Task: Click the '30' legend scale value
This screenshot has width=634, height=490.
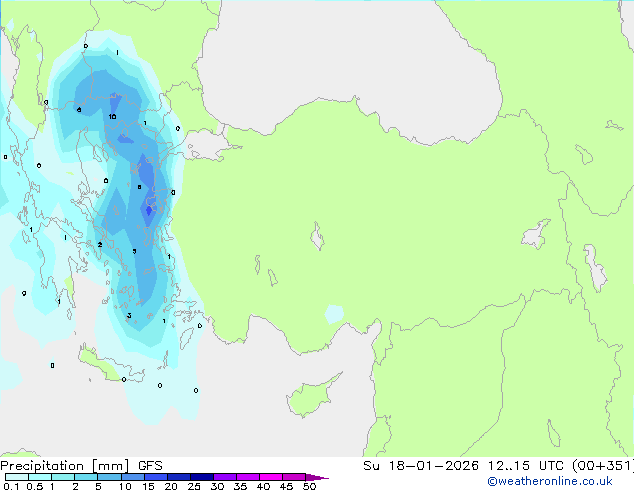Action: [x=217, y=486]
